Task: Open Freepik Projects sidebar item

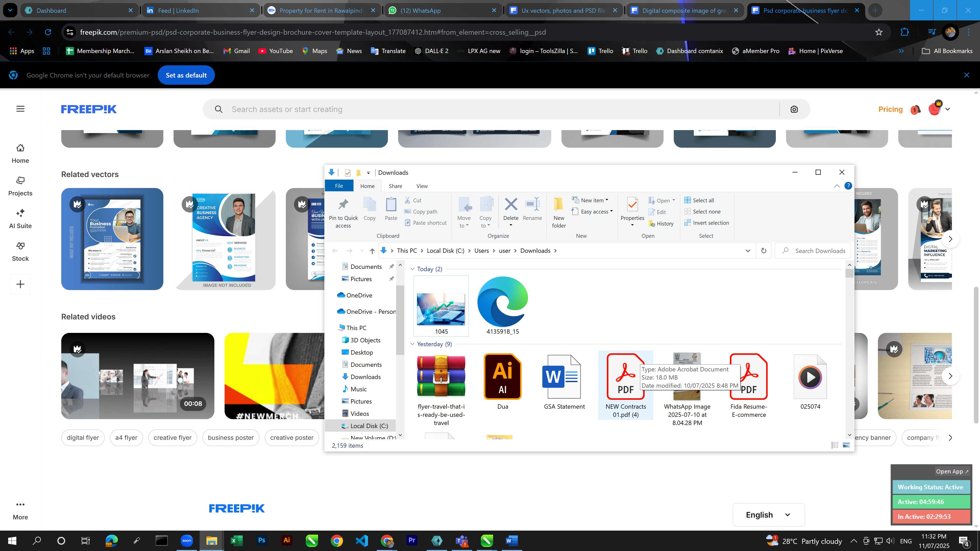Action: click(20, 186)
